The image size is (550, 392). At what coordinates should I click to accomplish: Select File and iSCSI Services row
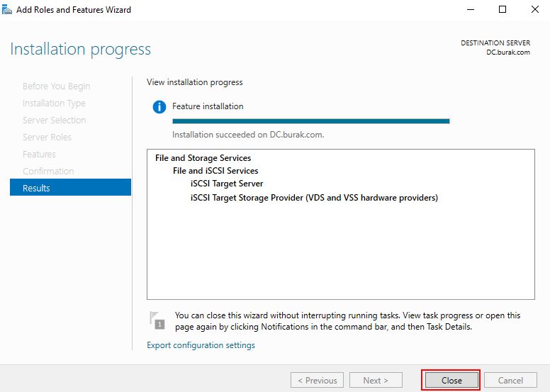(x=215, y=171)
